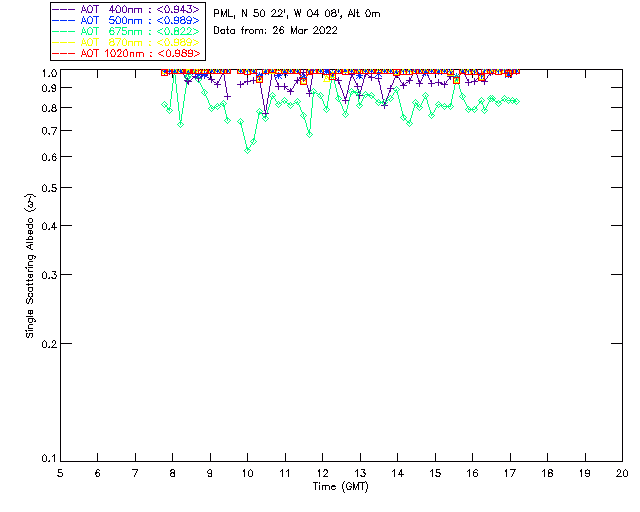Click the x-axis label 12

(x=322, y=473)
